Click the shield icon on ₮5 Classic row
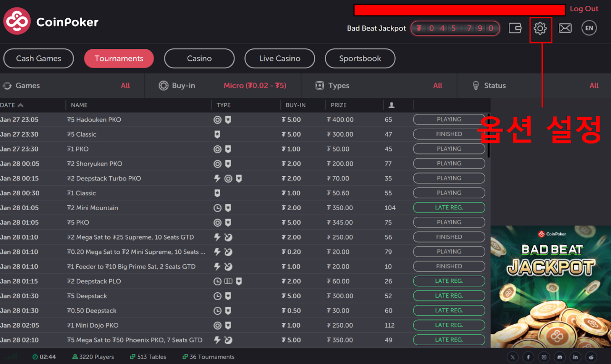The width and height of the screenshot is (611, 364). pos(217,134)
